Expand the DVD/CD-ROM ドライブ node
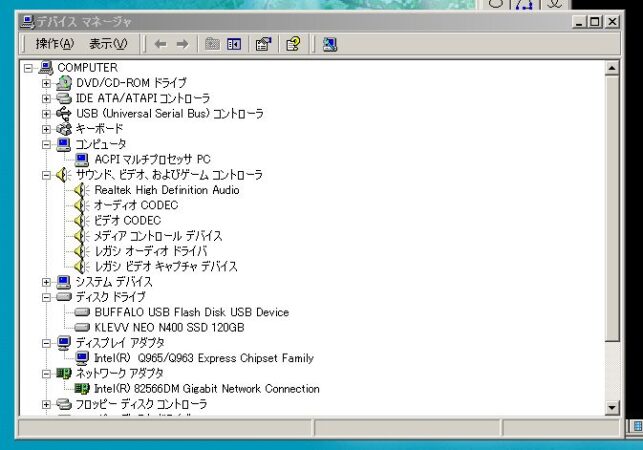The height and width of the screenshot is (450, 643). pyautogui.click(x=46, y=83)
